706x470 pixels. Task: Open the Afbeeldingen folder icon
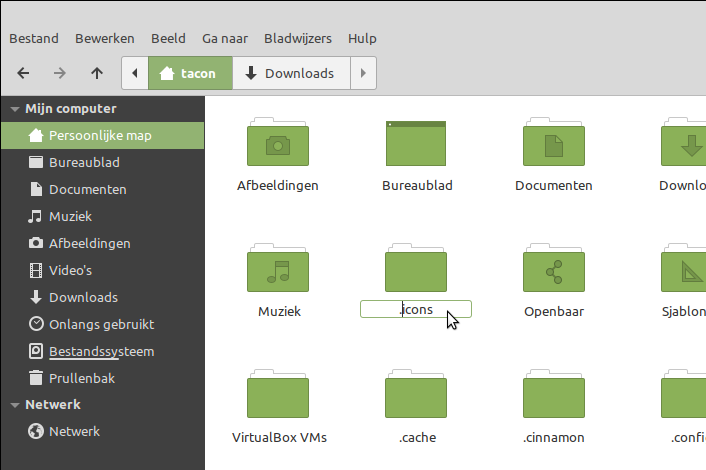(x=278, y=144)
